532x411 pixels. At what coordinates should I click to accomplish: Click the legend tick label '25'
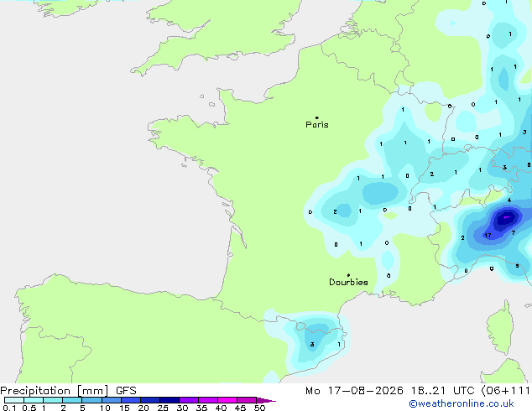[x=163, y=408]
